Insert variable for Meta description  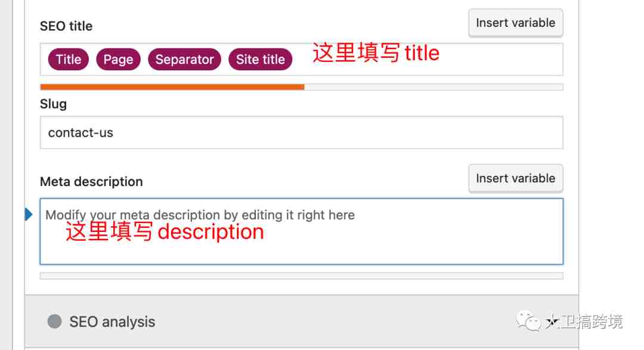[515, 179]
